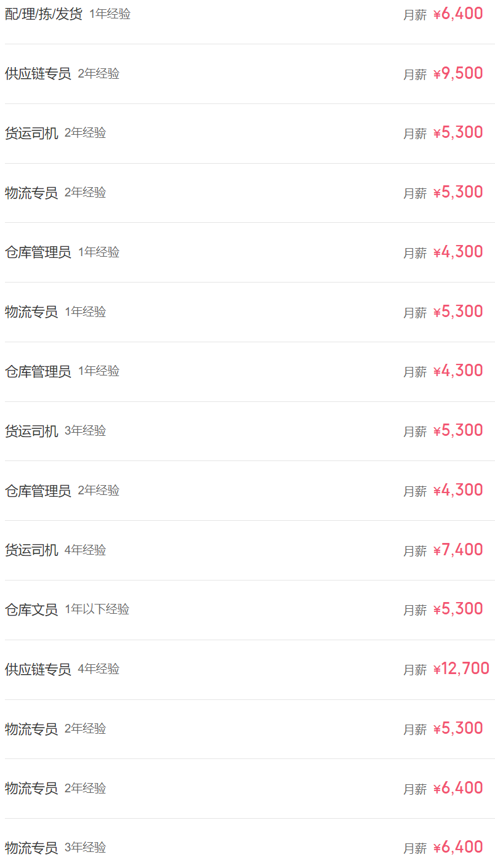The height and width of the screenshot is (868, 495).
Task: Open 仓库管理员 listing with 2年经验
Action: (x=38, y=491)
